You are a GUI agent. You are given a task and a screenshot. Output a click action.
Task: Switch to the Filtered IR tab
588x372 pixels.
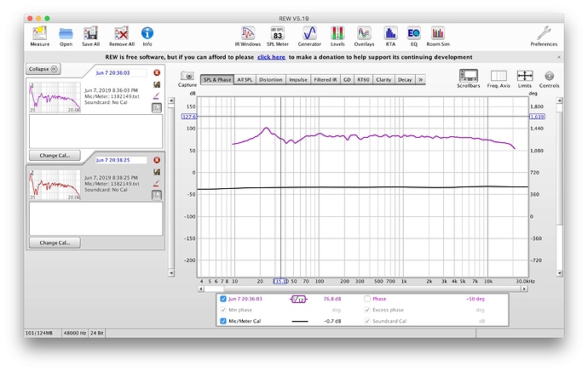(x=325, y=79)
